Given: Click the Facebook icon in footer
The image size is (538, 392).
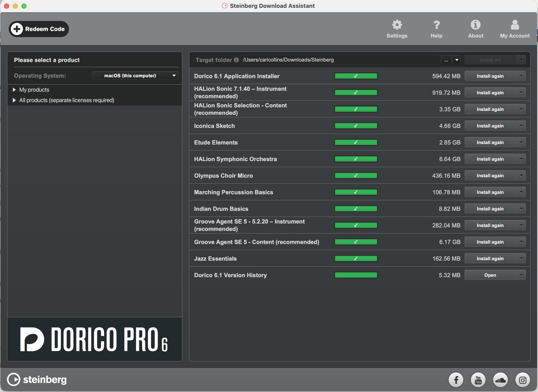Looking at the screenshot, I should coord(456,380).
